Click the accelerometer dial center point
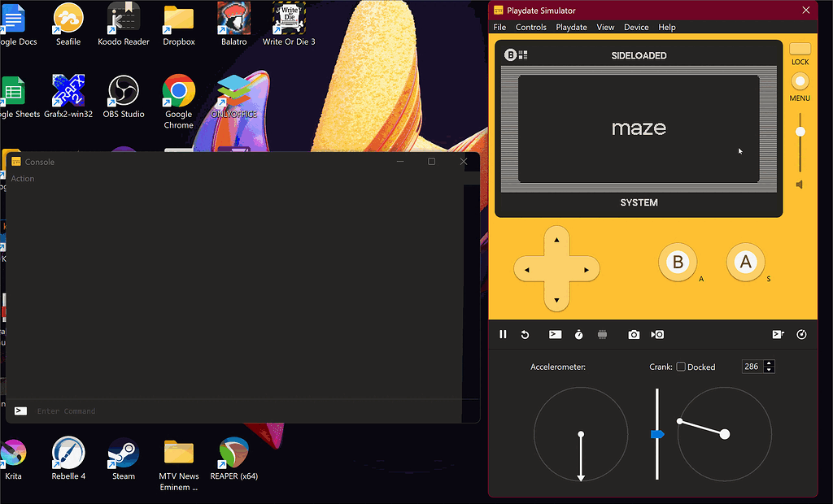833x504 pixels. coord(581,434)
